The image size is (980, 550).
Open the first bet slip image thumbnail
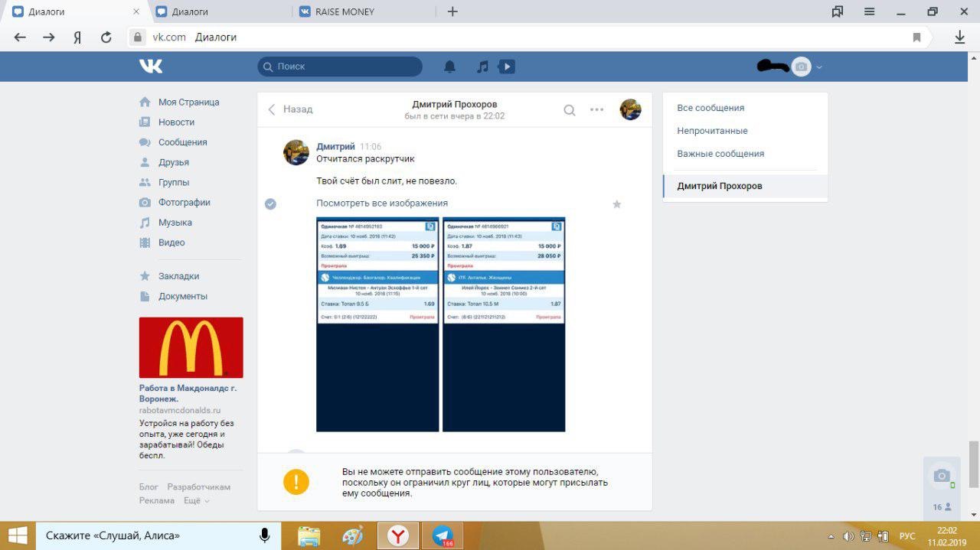tap(378, 324)
